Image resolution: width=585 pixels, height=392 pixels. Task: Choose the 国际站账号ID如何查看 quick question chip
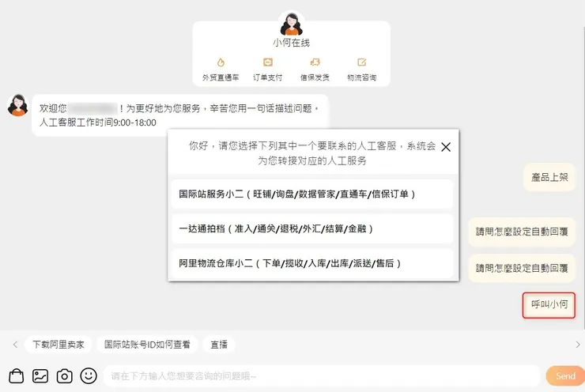147,345
